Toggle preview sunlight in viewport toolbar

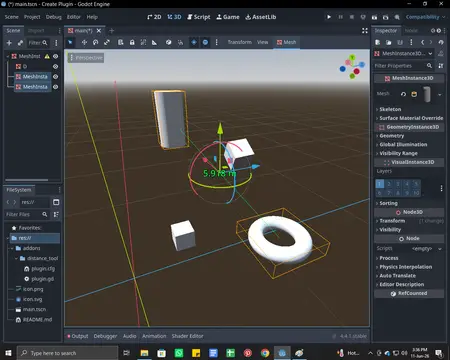[194, 42]
